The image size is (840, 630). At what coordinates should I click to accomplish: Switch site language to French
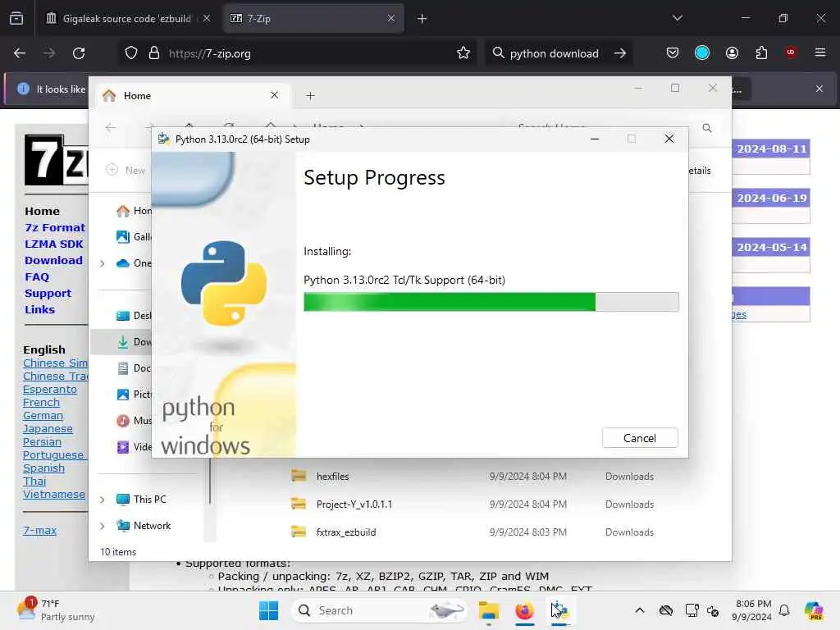tap(41, 402)
